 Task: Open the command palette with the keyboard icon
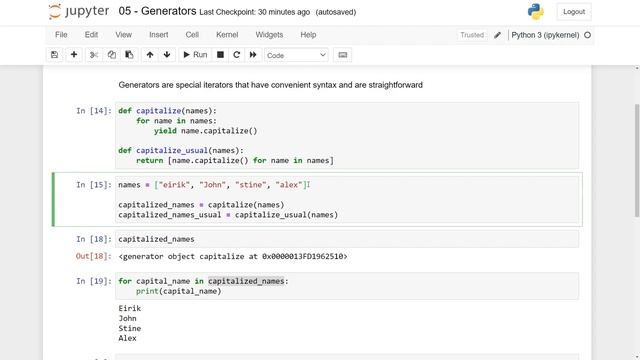click(342, 55)
